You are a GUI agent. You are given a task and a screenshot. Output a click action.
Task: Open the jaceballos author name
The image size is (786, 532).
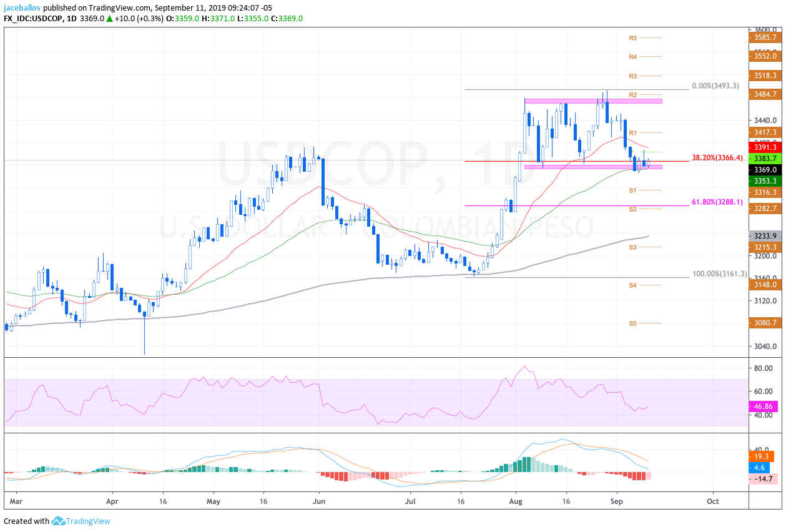22,8
